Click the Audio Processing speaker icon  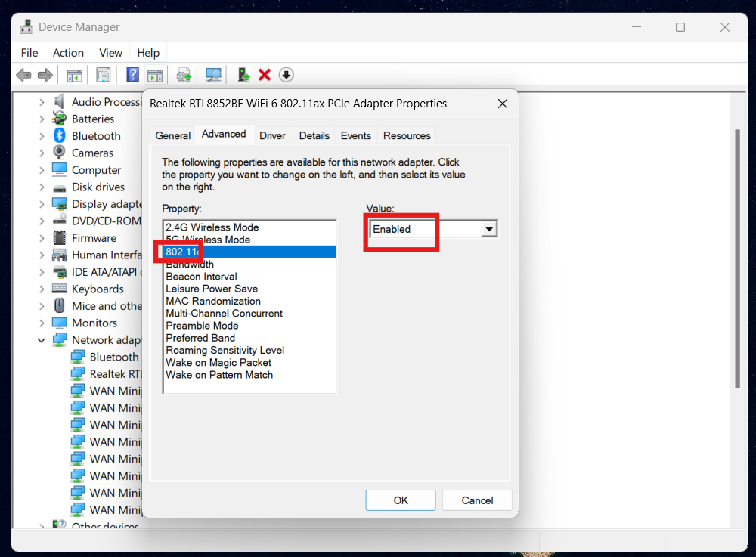pyautogui.click(x=59, y=101)
